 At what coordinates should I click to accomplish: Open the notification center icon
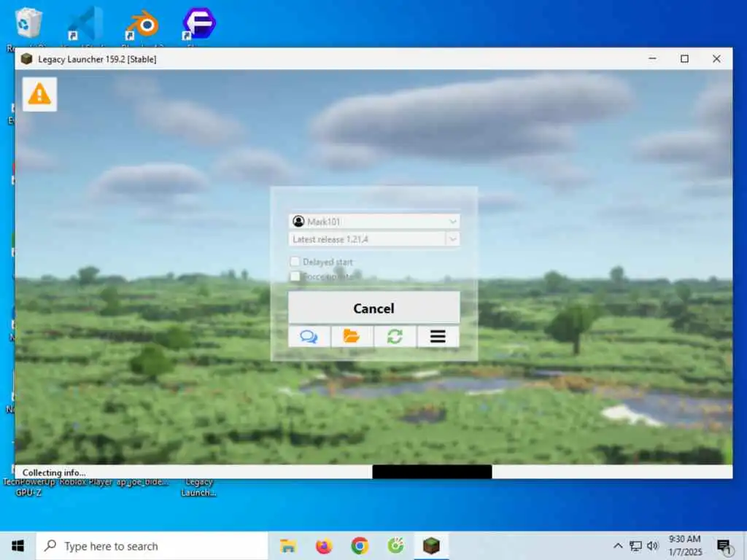click(724, 546)
